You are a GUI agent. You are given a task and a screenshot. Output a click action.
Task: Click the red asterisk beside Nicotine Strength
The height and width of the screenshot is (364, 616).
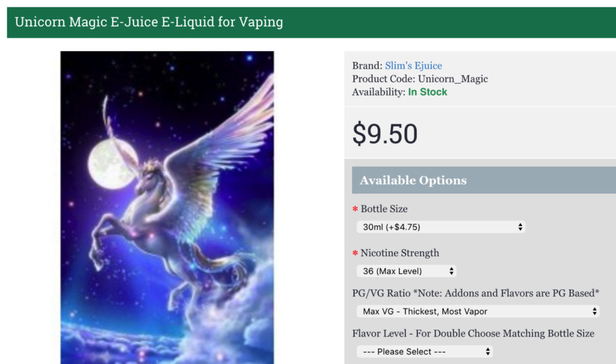(x=355, y=253)
